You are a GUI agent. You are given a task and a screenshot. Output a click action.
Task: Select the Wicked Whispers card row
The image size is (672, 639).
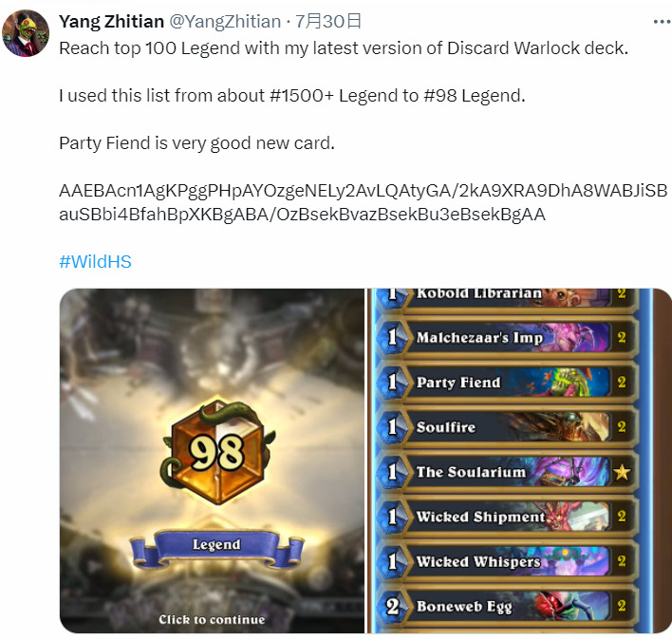(506, 560)
